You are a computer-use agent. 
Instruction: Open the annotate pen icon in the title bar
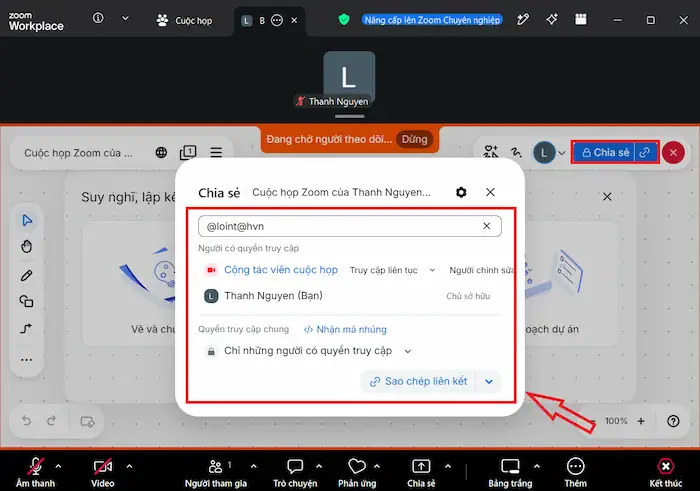tap(523, 19)
